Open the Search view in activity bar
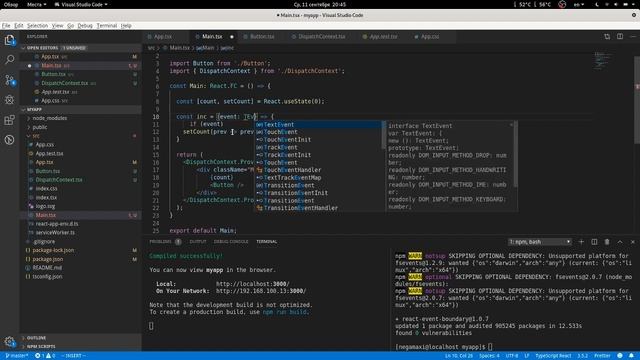 (9, 60)
